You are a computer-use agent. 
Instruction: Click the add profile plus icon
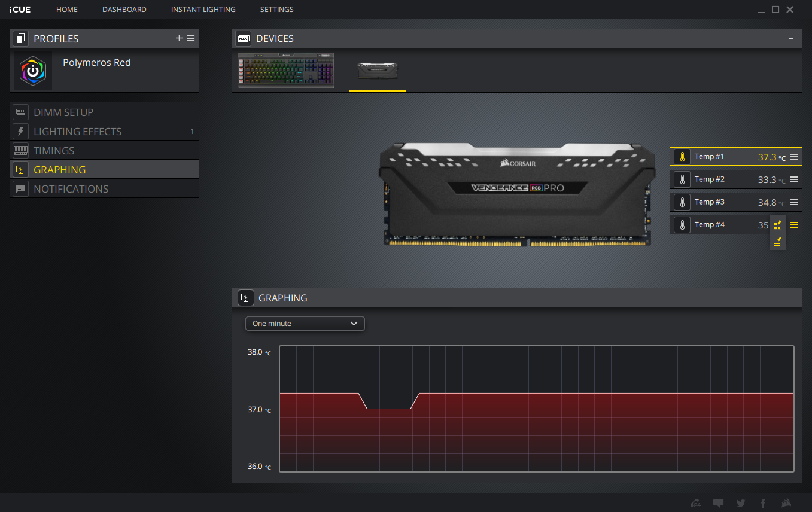(x=179, y=38)
